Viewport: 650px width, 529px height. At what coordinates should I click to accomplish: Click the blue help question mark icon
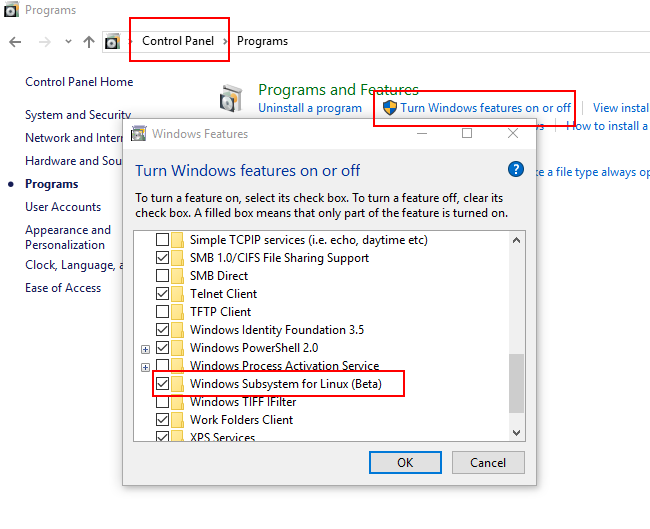516,169
